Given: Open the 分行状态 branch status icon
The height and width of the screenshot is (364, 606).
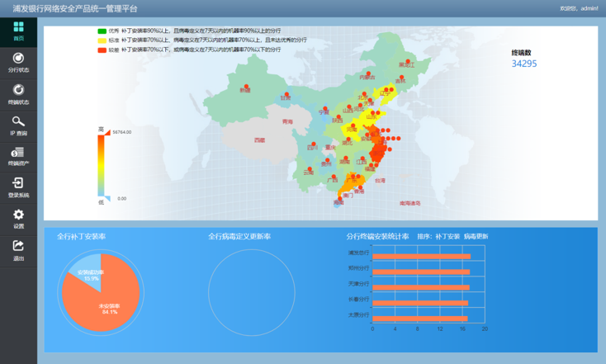Looking at the screenshot, I should click(18, 59).
